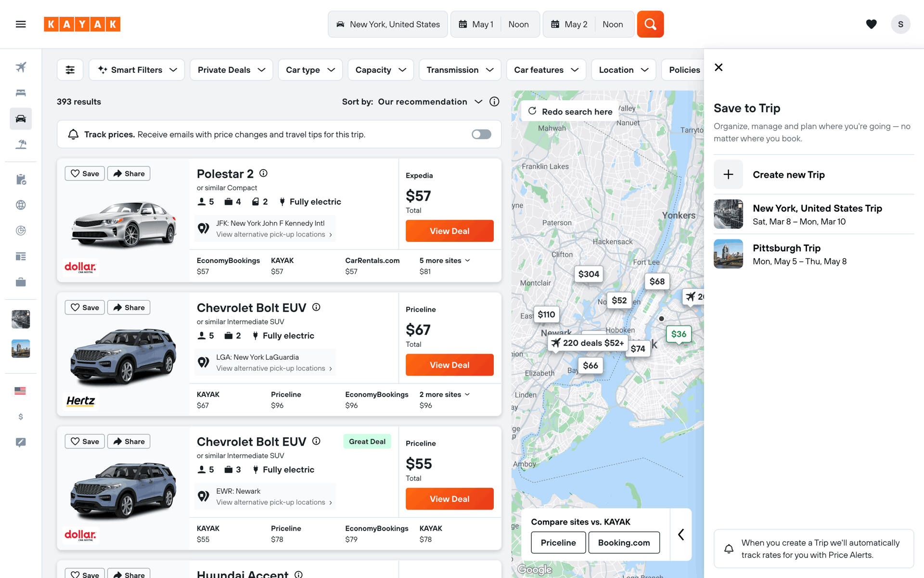Select the Cars sidebar icon
The width and height of the screenshot is (924, 578).
pos(21,118)
